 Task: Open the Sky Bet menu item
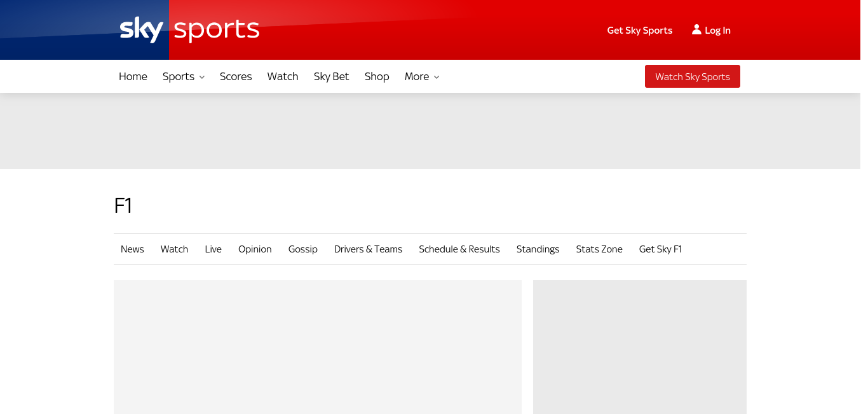(332, 76)
